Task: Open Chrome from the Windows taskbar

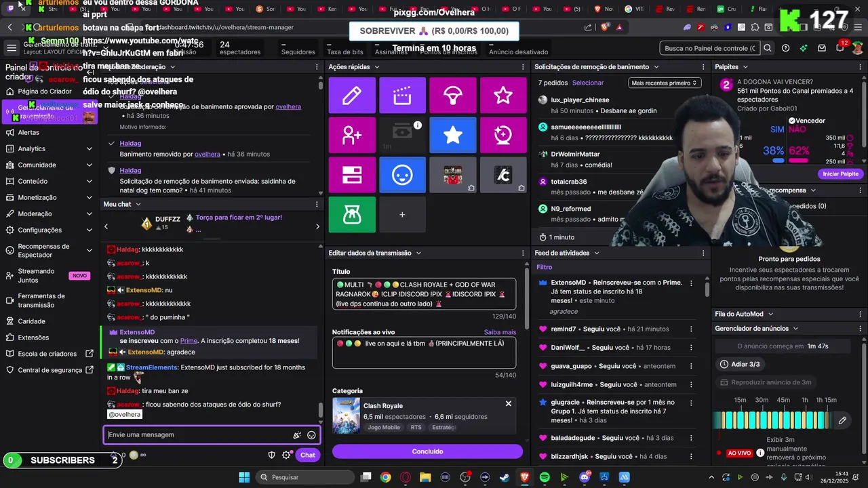Action: click(x=385, y=477)
